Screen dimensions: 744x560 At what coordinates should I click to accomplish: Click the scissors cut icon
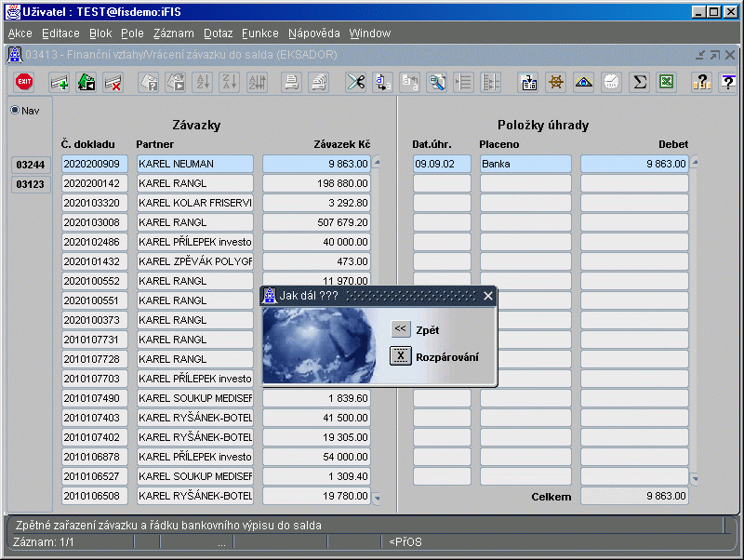coord(355,82)
